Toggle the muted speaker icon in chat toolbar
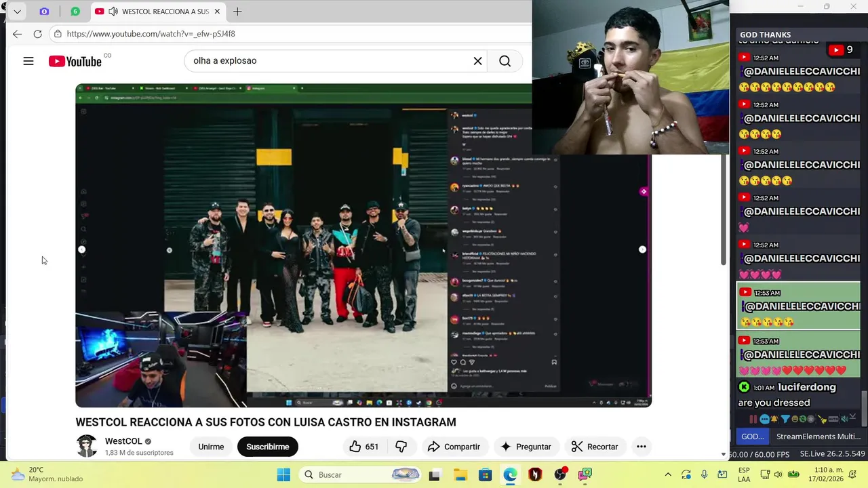This screenshot has width=868, height=488. tap(846, 419)
